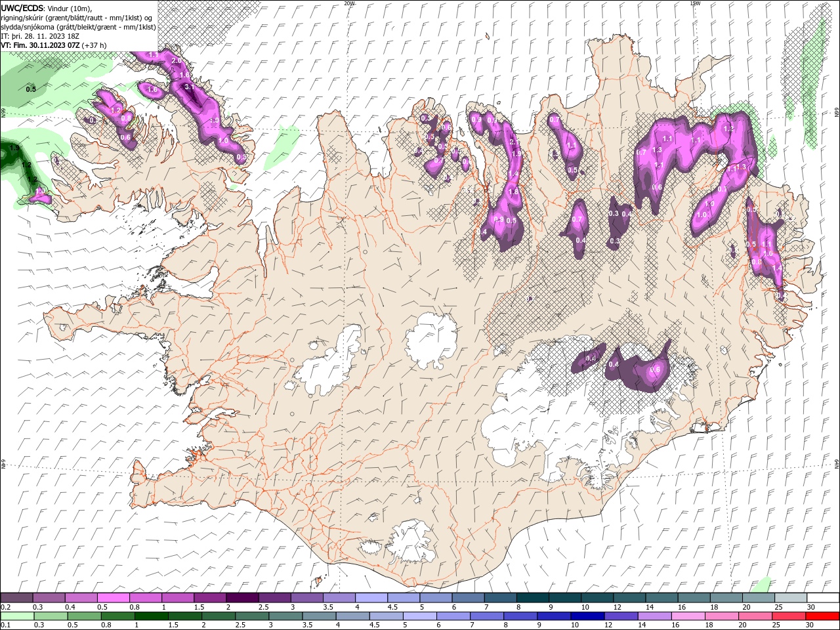Click the white swatch above 30 in top row
Viewport: 840px width, 630px height.
[822, 598]
